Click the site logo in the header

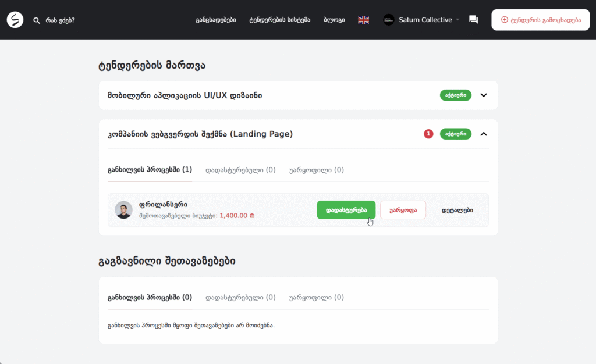click(x=15, y=20)
